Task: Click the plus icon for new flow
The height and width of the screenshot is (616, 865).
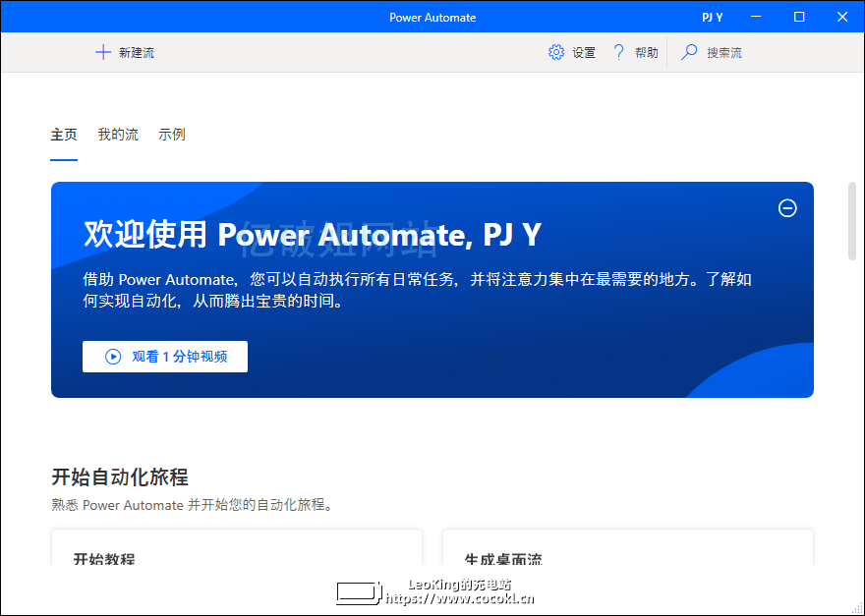Action: (x=102, y=52)
